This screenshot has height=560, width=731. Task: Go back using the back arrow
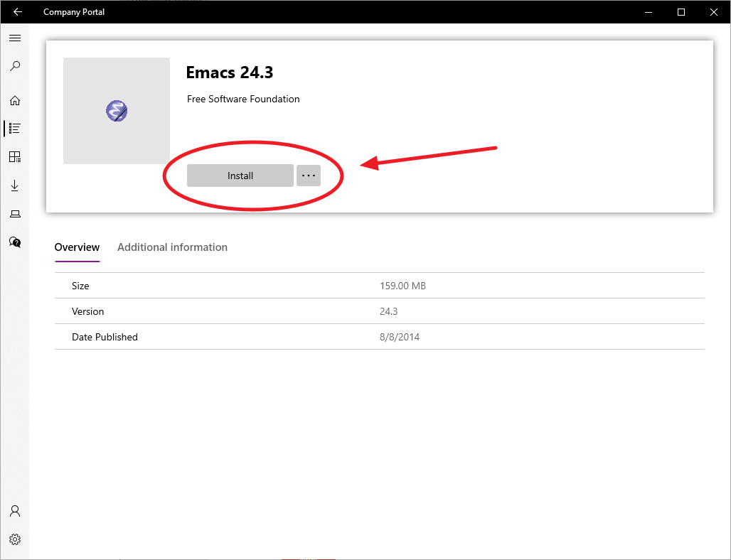18,11
